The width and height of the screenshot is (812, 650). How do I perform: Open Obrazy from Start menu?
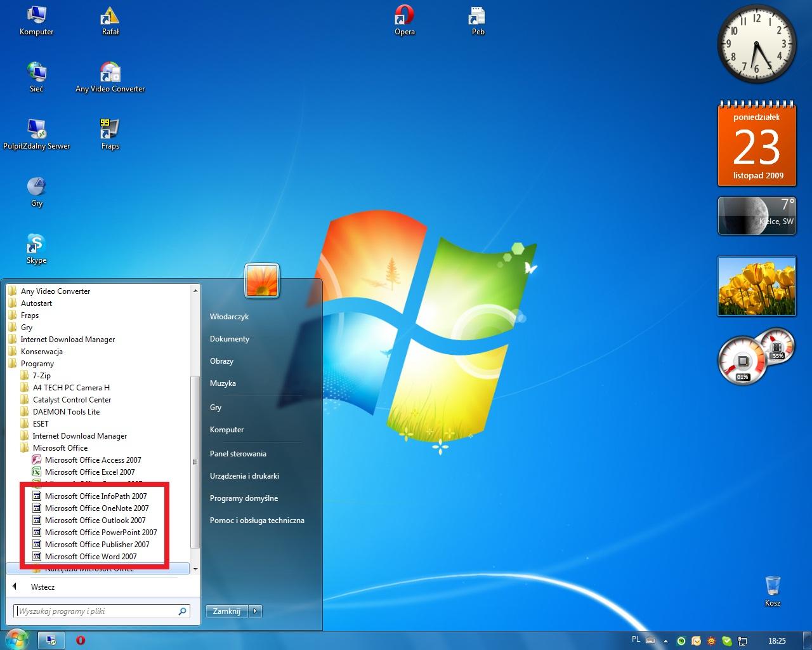(x=221, y=361)
